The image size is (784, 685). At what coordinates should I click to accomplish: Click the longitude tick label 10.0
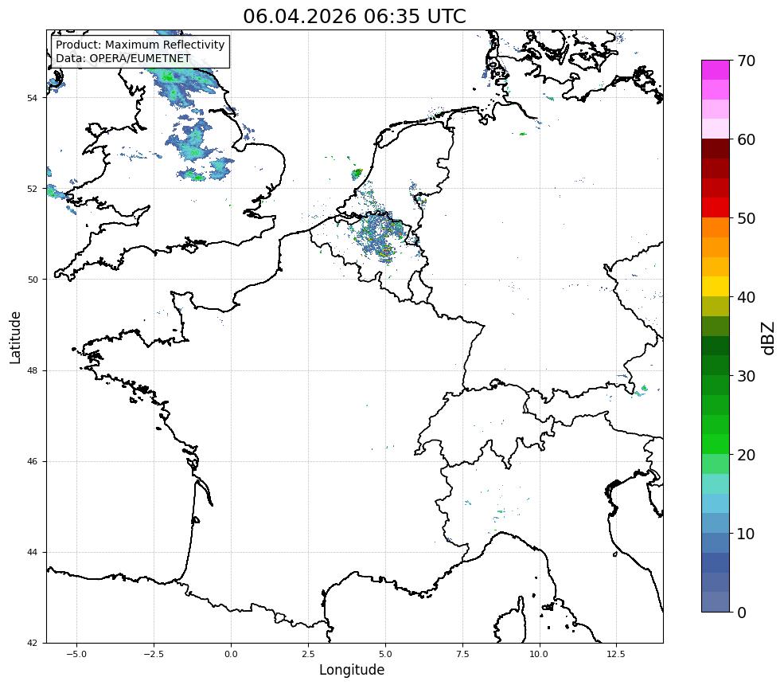pos(539,654)
